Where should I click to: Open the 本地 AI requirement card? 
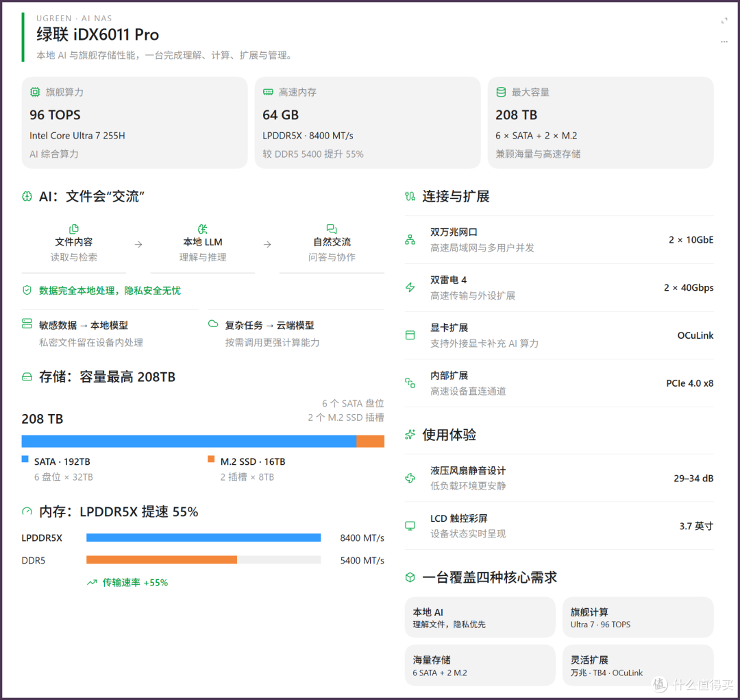coord(480,617)
